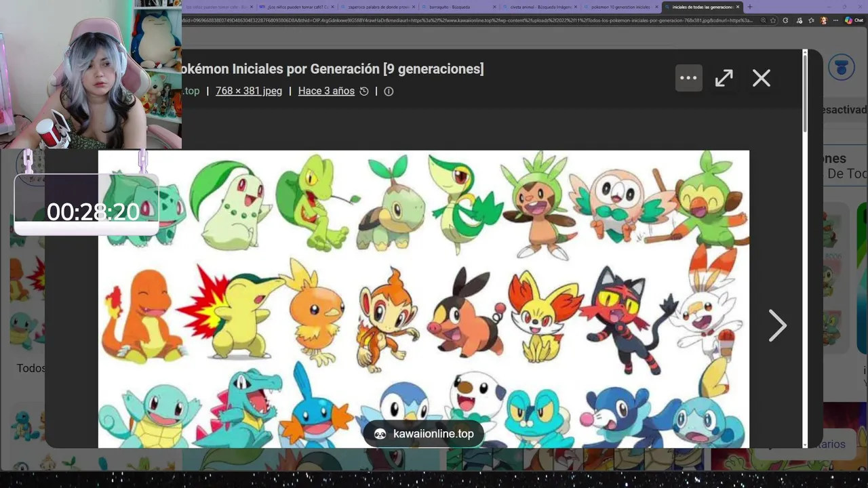868x488 pixels.
Task: Click the browser address bar URL
Action: point(468,20)
